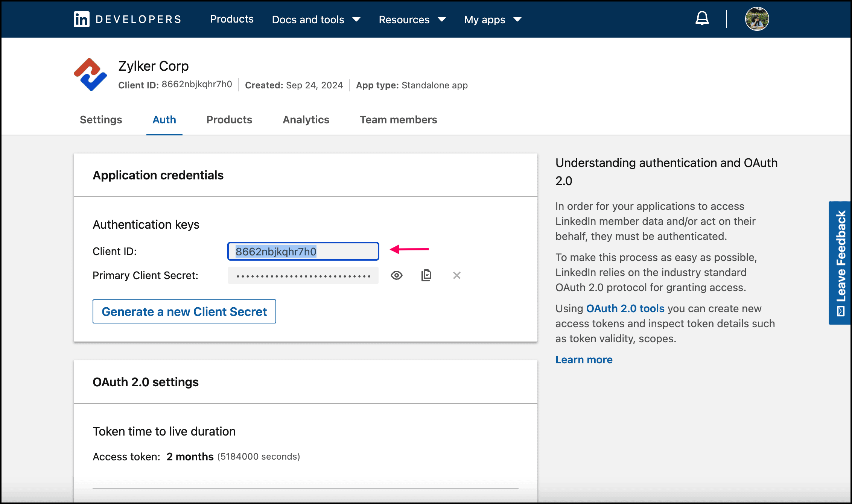Open the Team members tab
Image resolution: width=852 pixels, height=504 pixels.
(398, 120)
